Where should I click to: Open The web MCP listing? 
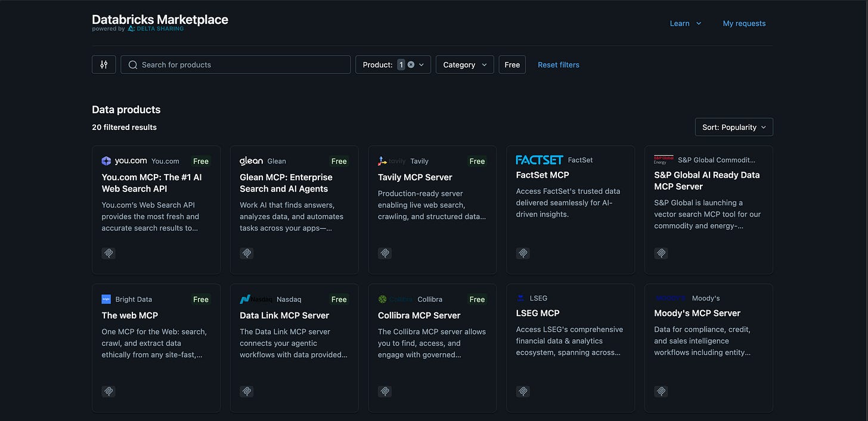(129, 315)
